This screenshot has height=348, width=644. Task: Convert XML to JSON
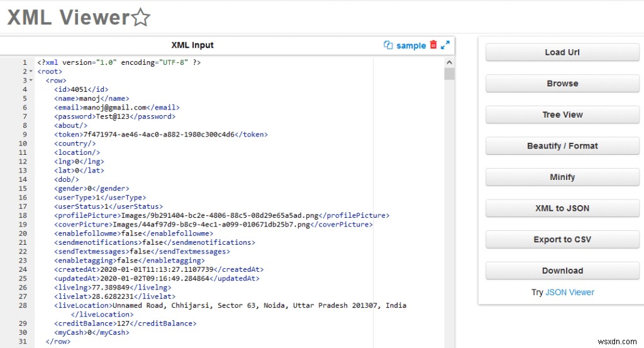point(562,208)
